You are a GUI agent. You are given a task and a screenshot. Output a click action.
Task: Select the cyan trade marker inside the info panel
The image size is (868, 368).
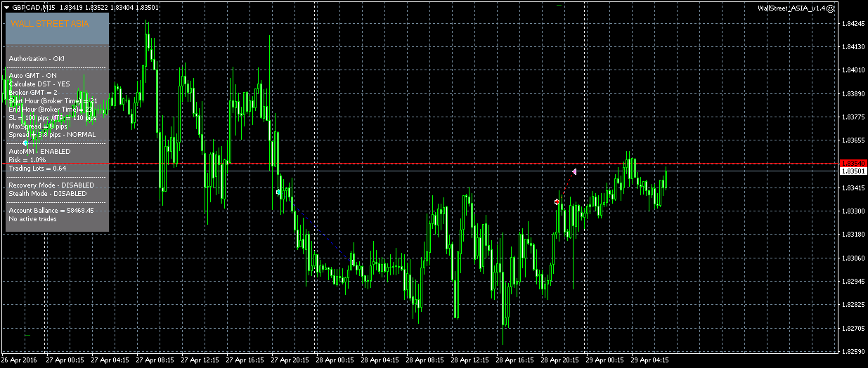pyautogui.click(x=25, y=143)
